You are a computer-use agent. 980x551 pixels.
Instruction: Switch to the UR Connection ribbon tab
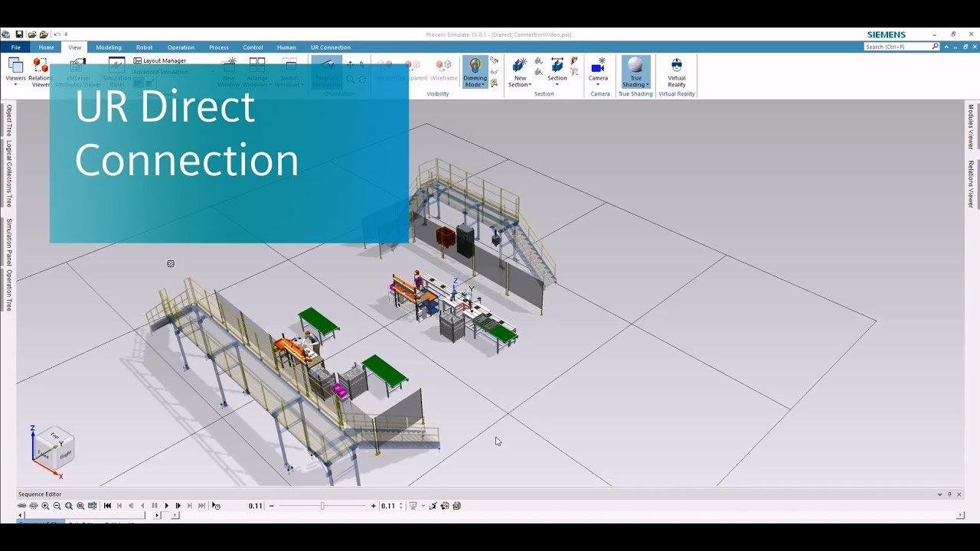[331, 47]
